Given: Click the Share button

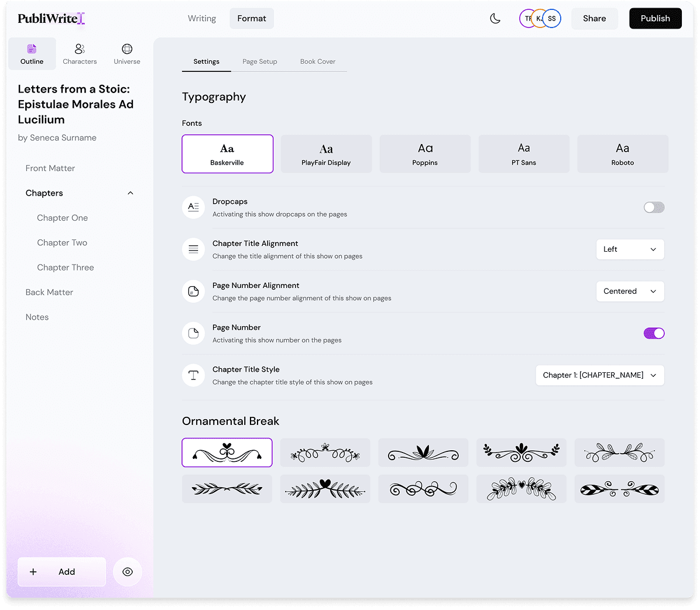Looking at the screenshot, I should (594, 19).
